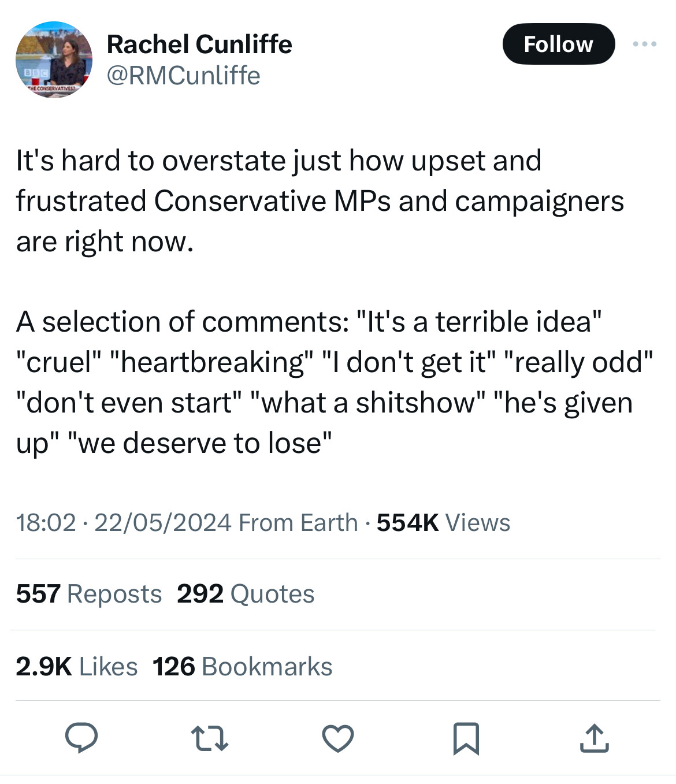Click the 22/05/2024 post date
The height and width of the screenshot is (784, 676).
pyautogui.click(x=162, y=523)
